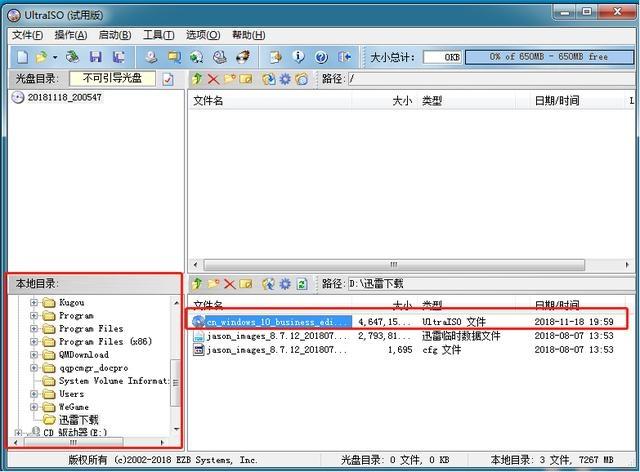Image resolution: width=640 pixels, height=472 pixels.
Task: Click the red X Delete icon in local pane toolbar
Action: (229, 284)
